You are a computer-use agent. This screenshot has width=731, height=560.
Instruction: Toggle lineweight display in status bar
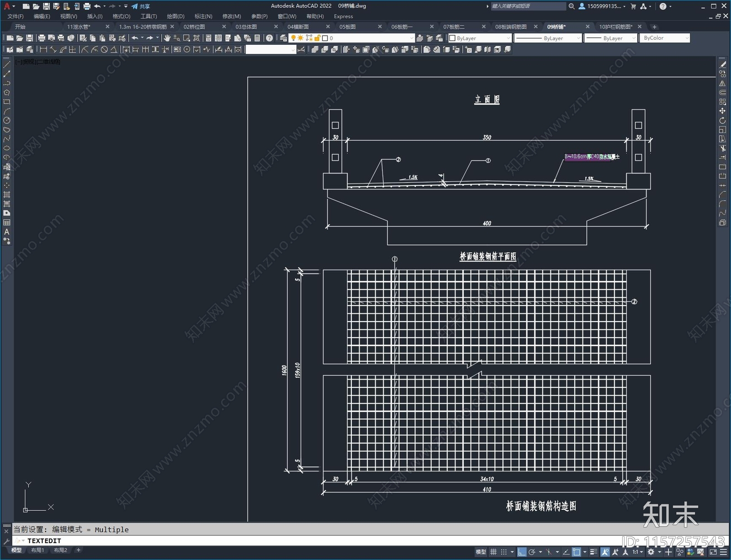tap(594, 552)
